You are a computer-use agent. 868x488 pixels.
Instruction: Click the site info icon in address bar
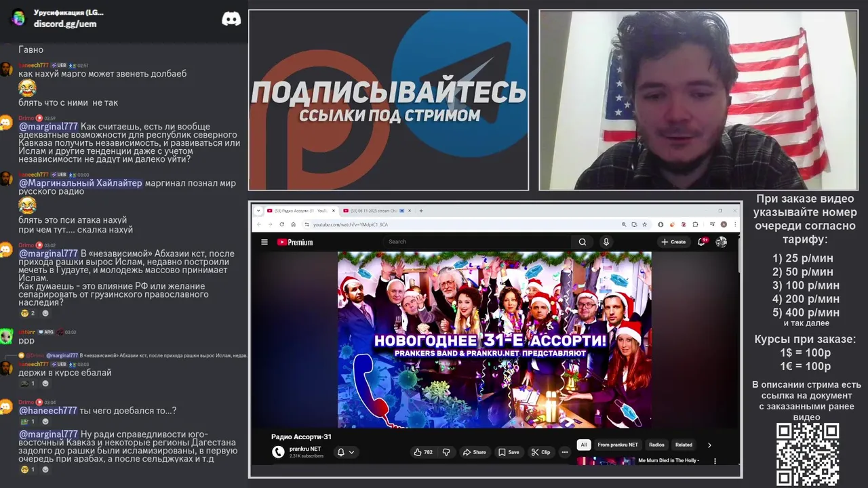coord(307,224)
